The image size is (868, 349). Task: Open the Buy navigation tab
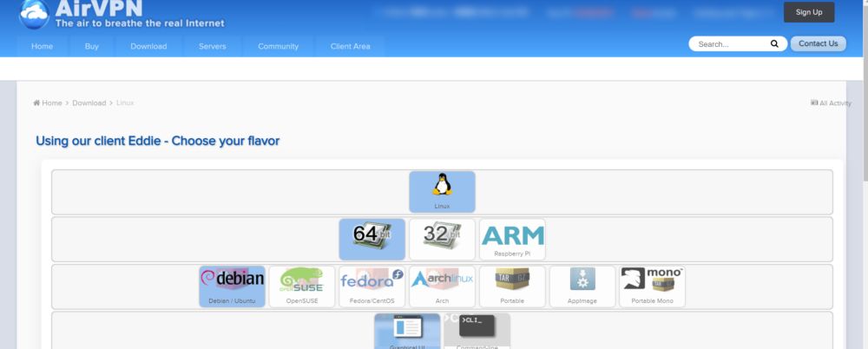(92, 47)
